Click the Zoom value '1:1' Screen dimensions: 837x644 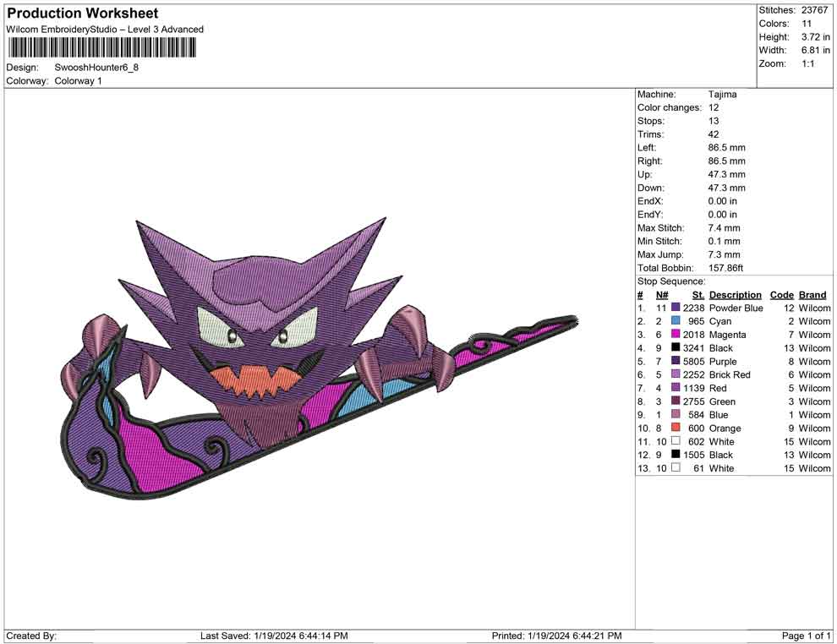(808, 63)
